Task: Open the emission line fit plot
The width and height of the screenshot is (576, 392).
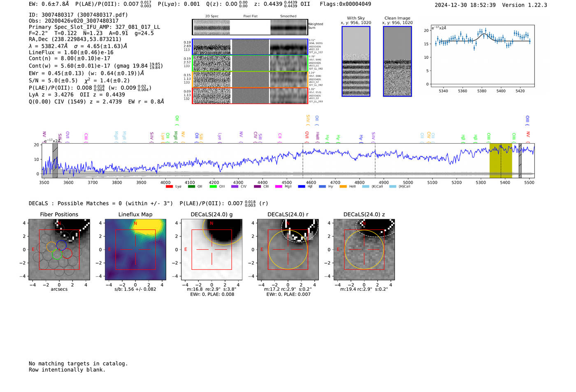Action: click(482, 56)
